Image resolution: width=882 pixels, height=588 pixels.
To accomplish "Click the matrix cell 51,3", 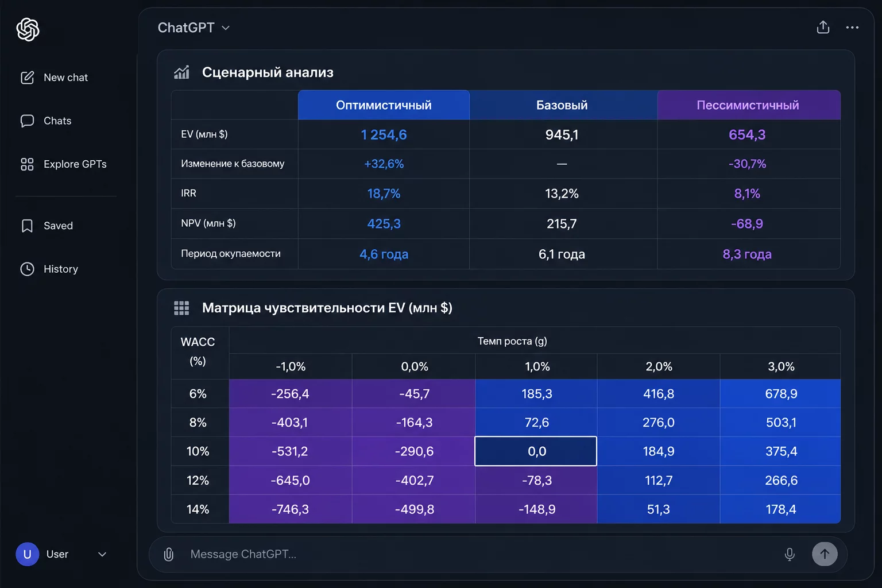I will click(659, 509).
